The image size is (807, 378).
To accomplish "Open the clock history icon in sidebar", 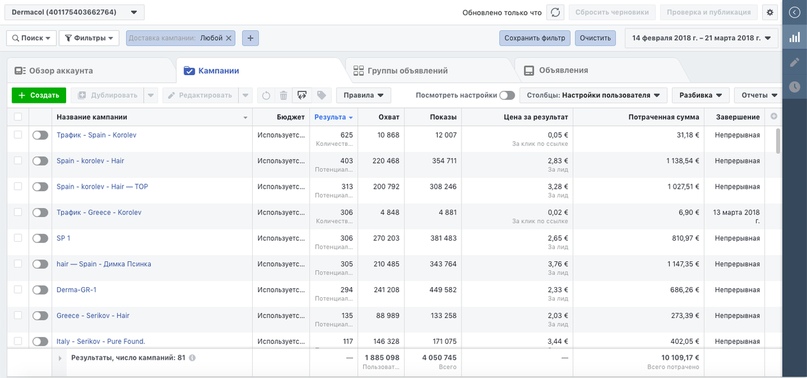I will (795, 87).
